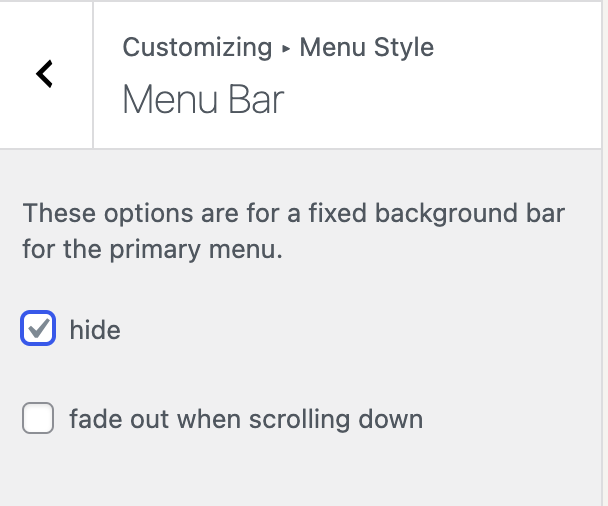
Task: Click the checkmark inside the hide box
Action: coord(38,327)
